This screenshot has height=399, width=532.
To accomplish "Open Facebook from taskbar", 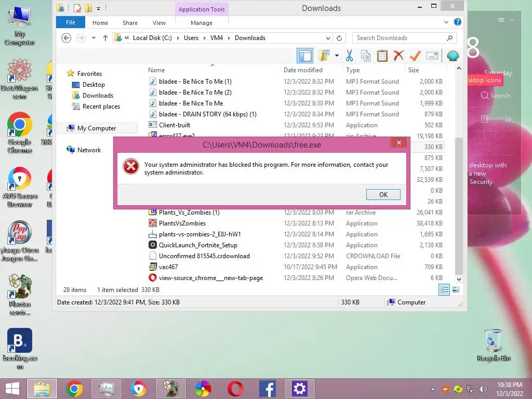I will tap(267, 389).
